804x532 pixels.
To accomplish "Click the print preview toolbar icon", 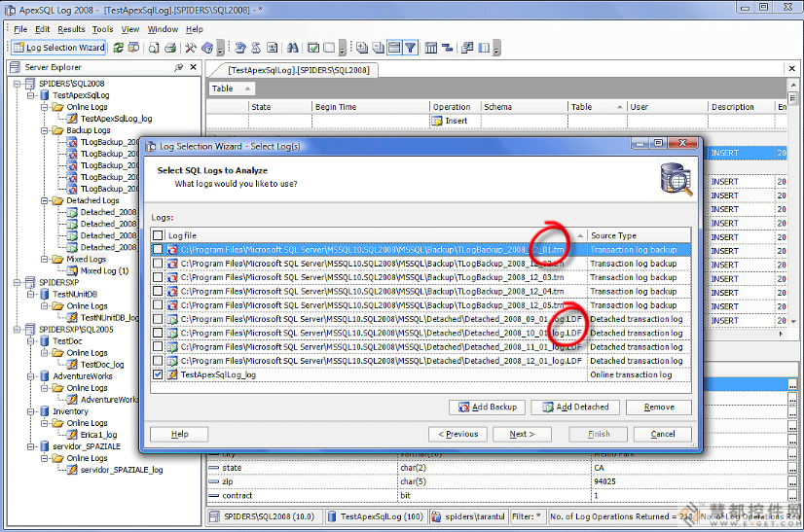I will [154, 48].
